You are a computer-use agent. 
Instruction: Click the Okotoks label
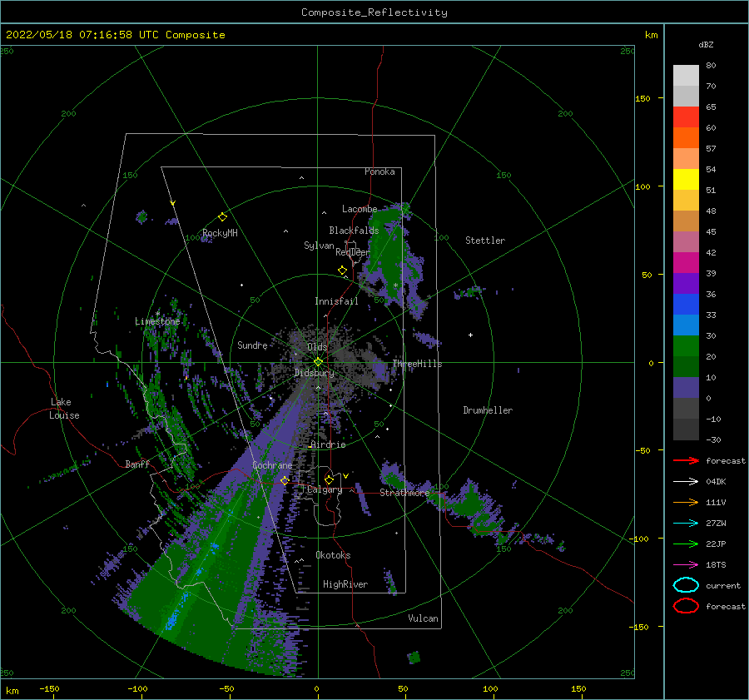[x=333, y=555]
